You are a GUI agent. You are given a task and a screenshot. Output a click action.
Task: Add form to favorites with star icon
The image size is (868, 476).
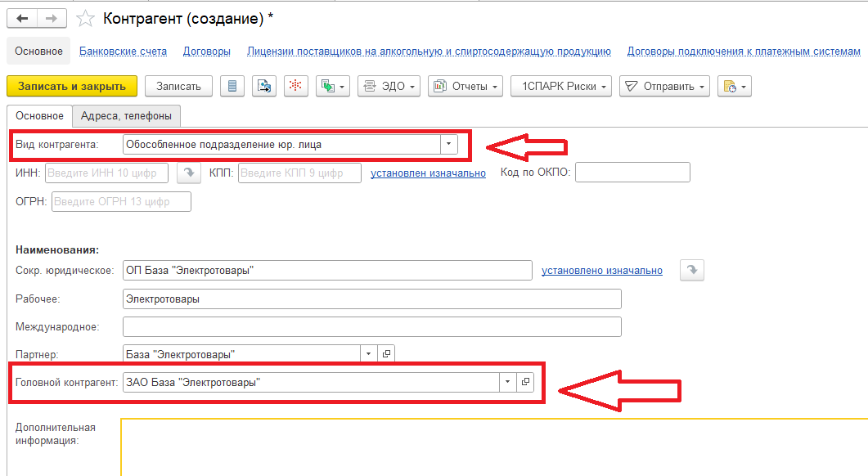[x=84, y=17]
